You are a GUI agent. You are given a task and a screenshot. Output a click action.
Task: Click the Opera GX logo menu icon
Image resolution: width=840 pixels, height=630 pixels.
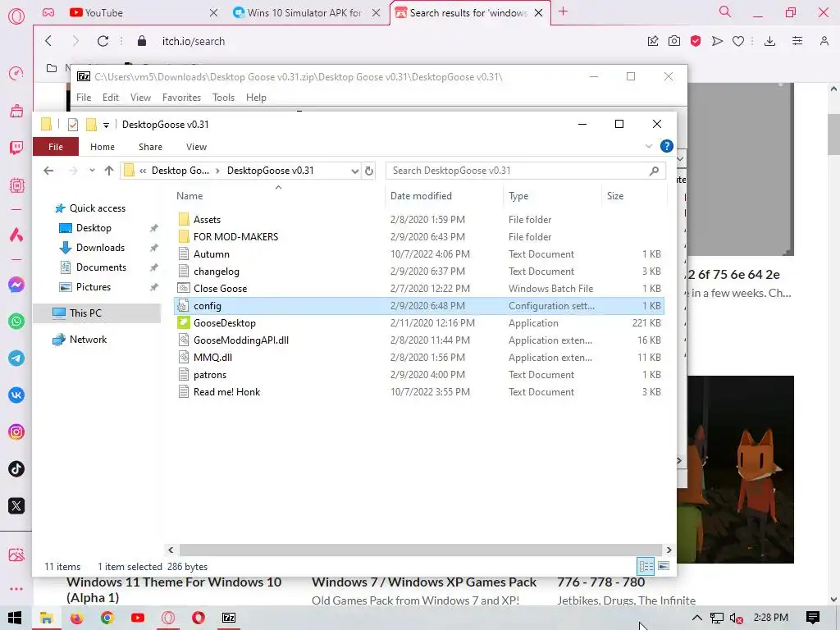(x=16, y=16)
